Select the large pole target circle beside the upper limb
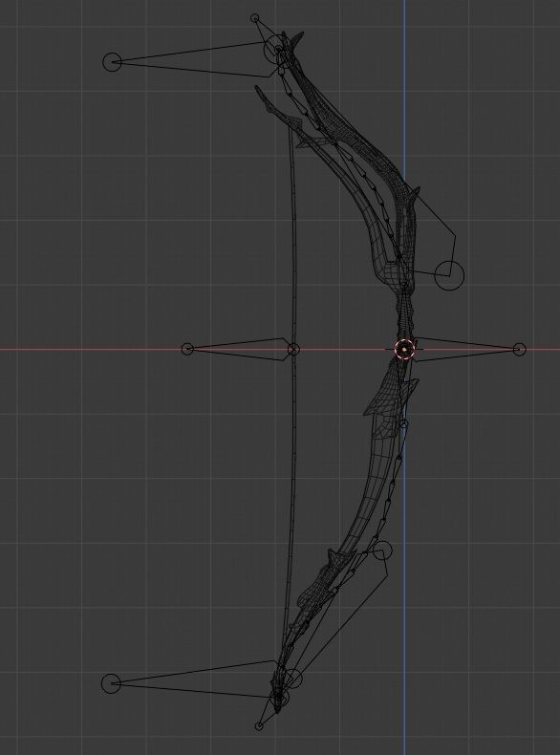The image size is (560, 755). (449, 275)
